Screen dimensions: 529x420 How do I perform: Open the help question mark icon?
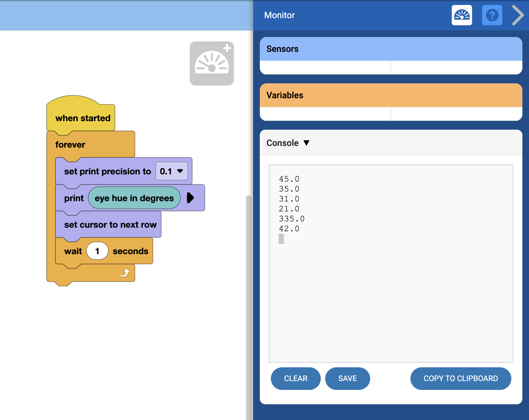point(492,15)
